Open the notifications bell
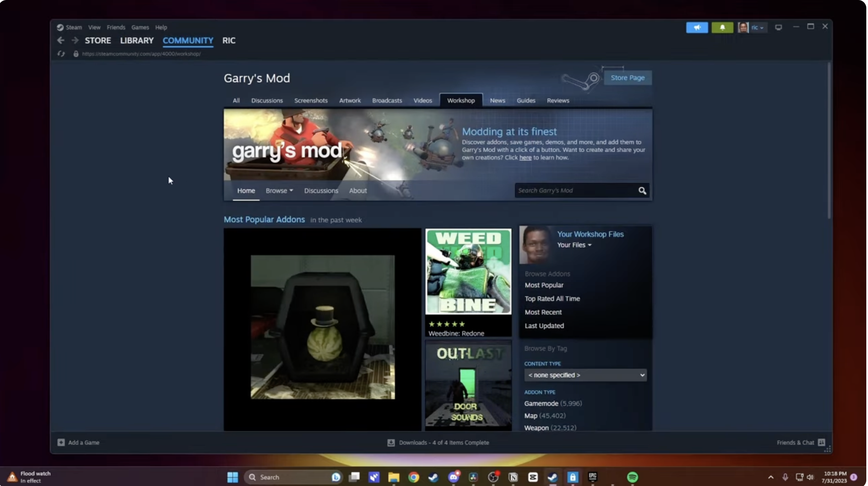The width and height of the screenshot is (868, 486). tap(723, 27)
